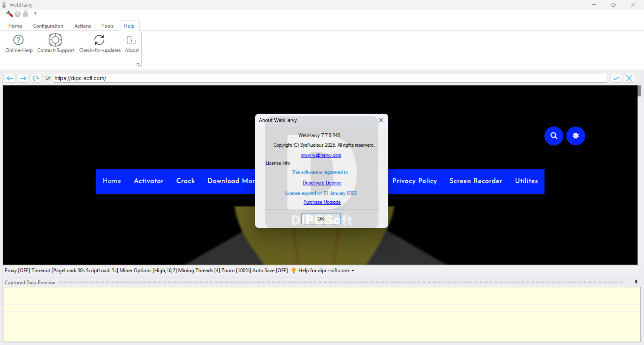Go forward with the browser forward arrow
The image size is (644, 345).
click(x=23, y=78)
